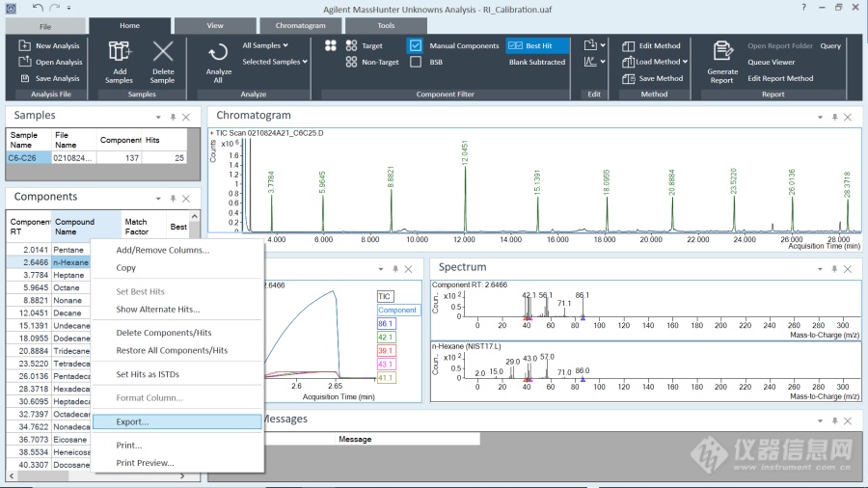Toggle the Manual Components checkbox
This screenshot has width=868, height=488.
click(x=415, y=45)
